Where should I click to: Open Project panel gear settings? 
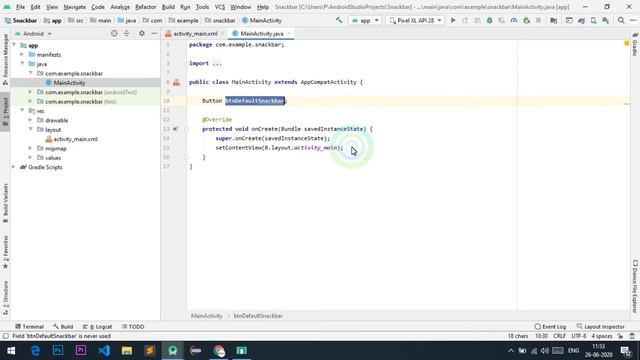point(142,33)
